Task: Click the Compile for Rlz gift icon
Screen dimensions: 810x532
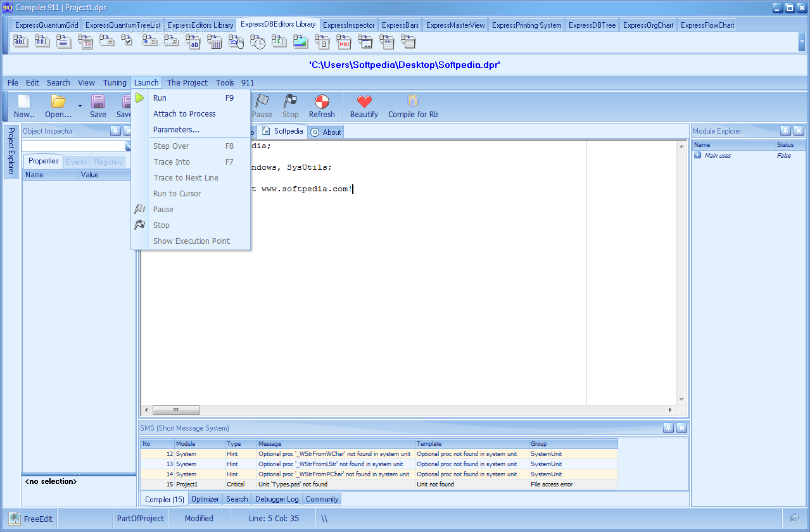Action: 413,101
